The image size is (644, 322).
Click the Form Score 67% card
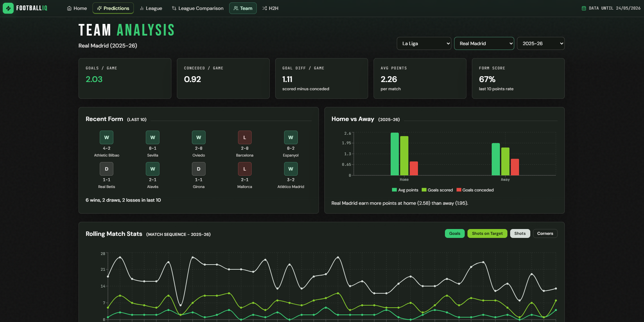tap(518, 78)
